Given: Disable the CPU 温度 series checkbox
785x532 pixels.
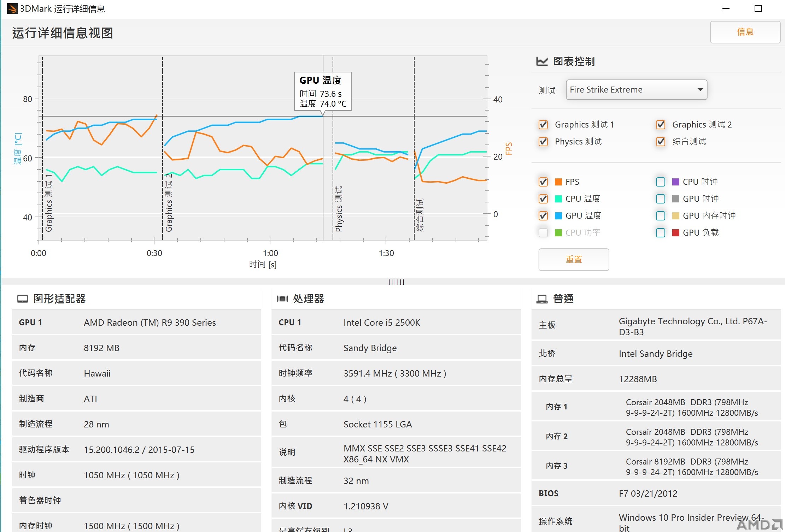Looking at the screenshot, I should (543, 199).
